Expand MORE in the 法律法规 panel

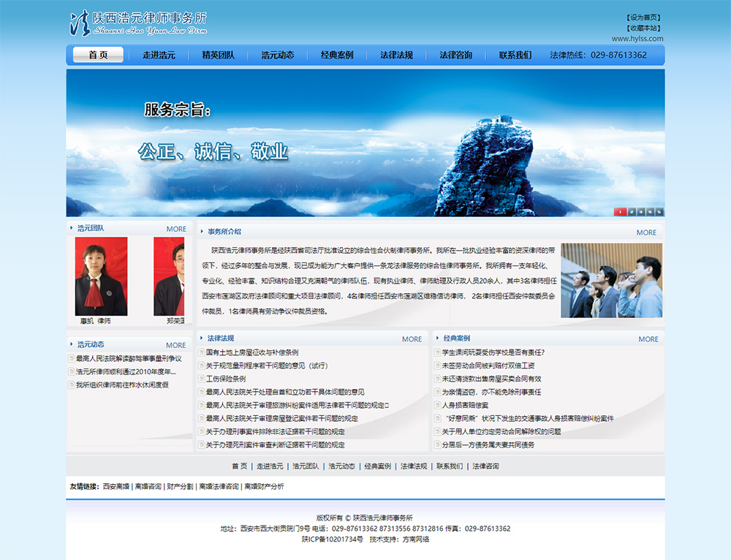click(412, 339)
